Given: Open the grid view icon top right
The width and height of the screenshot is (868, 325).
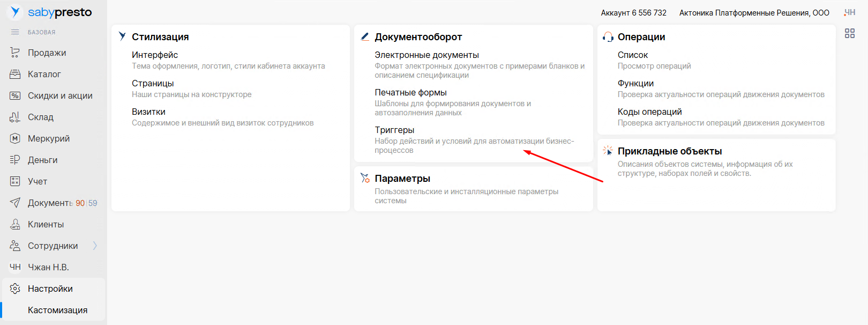Looking at the screenshot, I should pyautogui.click(x=850, y=33).
